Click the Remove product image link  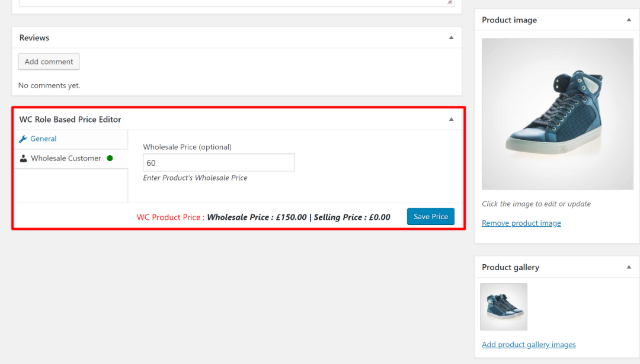521,223
